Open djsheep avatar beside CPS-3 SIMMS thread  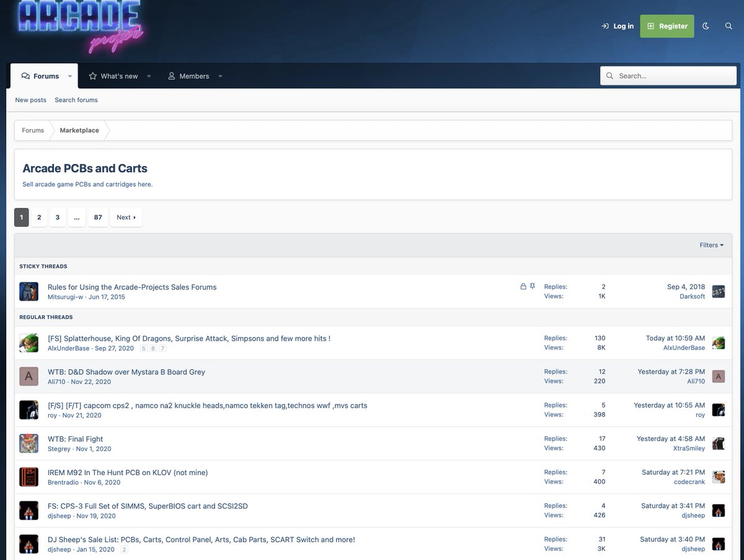[x=29, y=510]
